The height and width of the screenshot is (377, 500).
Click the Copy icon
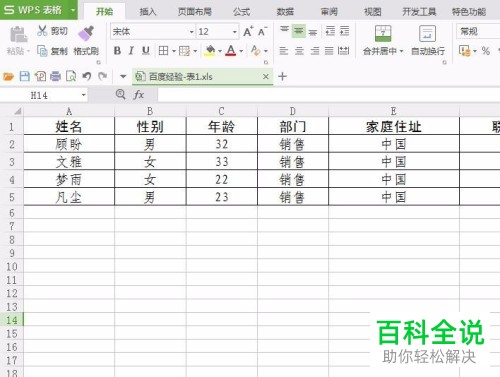point(42,51)
